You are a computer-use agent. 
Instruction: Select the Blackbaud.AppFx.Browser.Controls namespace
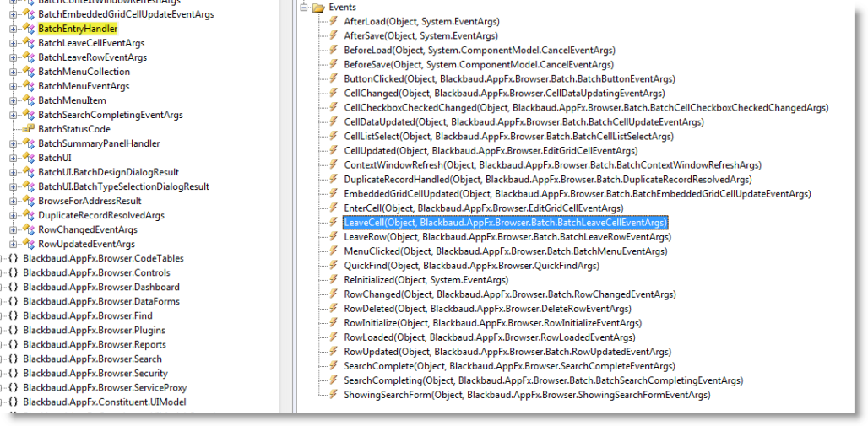[97, 272]
